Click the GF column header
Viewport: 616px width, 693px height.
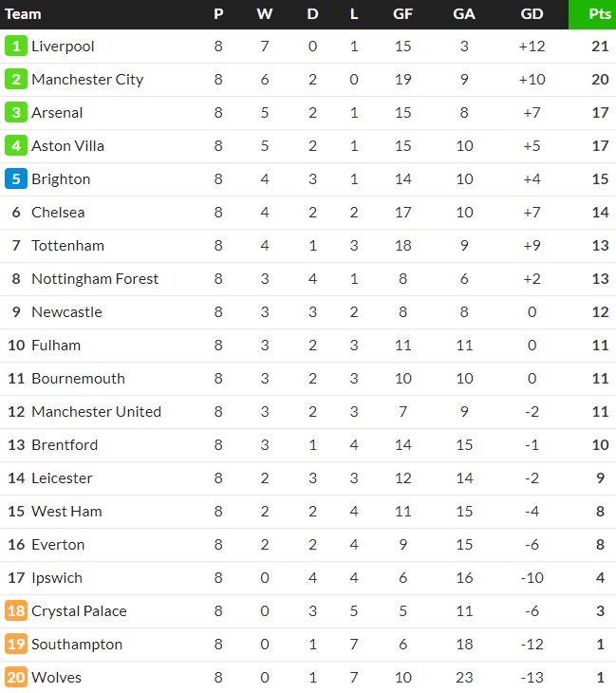pyautogui.click(x=402, y=14)
